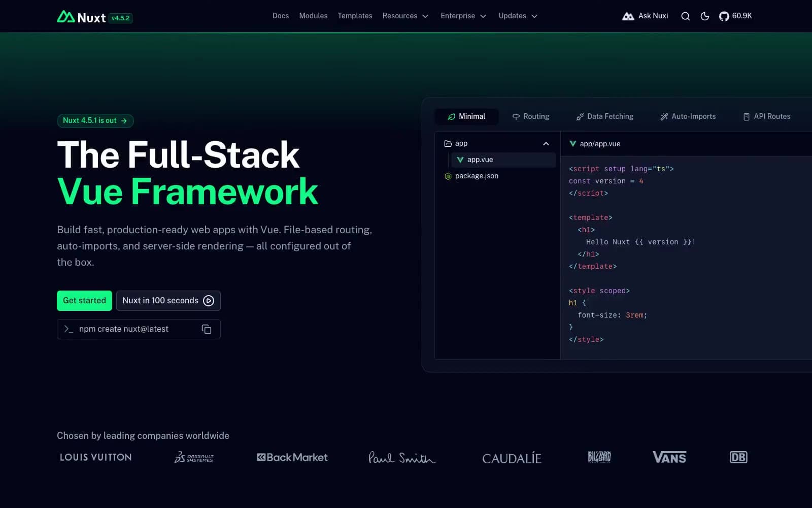This screenshot has width=812, height=508.
Task: Copy the npm create nuxt@latest command
Action: 207,329
